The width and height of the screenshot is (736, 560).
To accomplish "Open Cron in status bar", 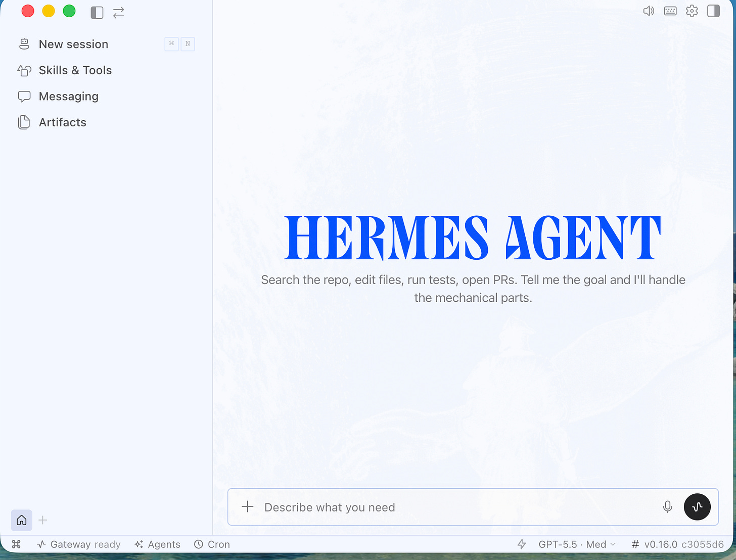I will (212, 544).
